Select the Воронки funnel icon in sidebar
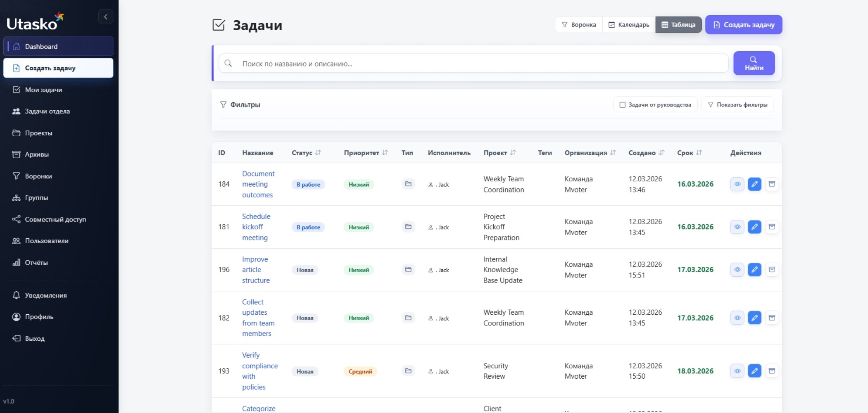The height and width of the screenshot is (413, 868). pyautogui.click(x=17, y=176)
